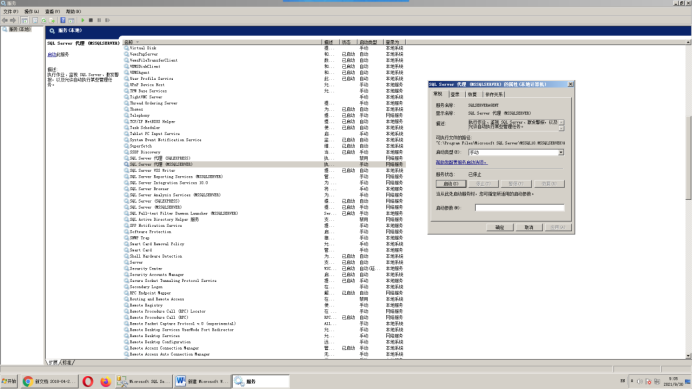The image size is (693, 390).
Task: Switch to Microsoft SQL Server taskbar window
Action: (144, 381)
